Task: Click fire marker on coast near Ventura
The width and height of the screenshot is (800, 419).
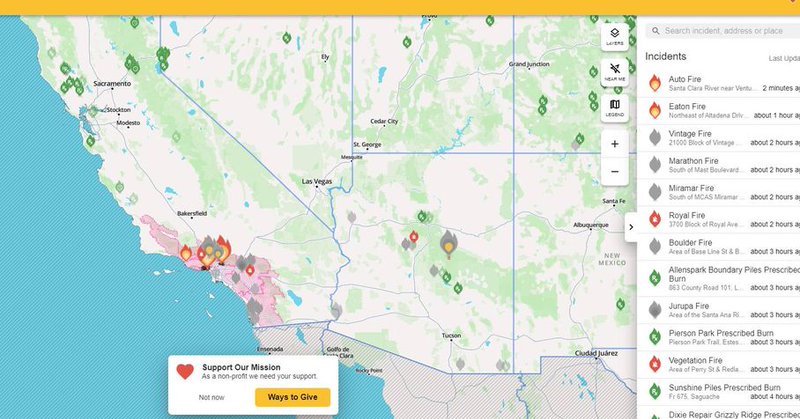Action: 186,253
